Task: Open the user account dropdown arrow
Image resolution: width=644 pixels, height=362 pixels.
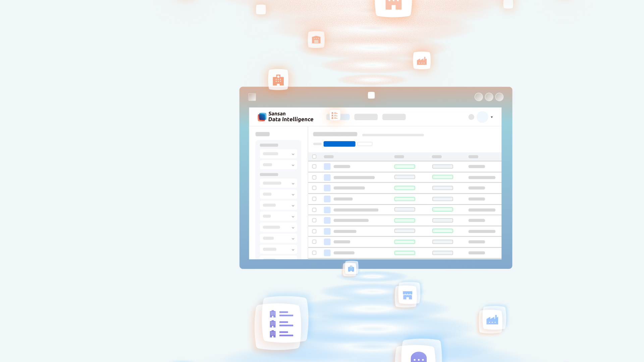Action: tap(492, 117)
